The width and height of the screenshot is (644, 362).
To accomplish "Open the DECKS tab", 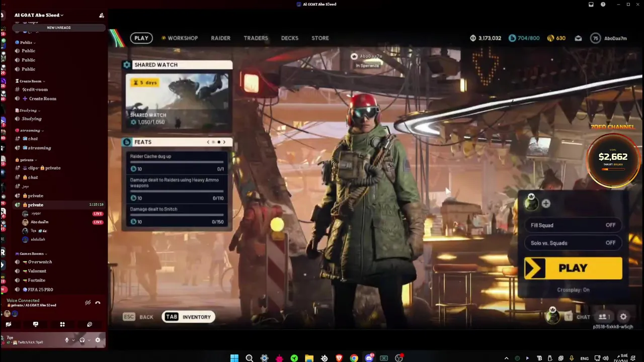I will point(289,38).
